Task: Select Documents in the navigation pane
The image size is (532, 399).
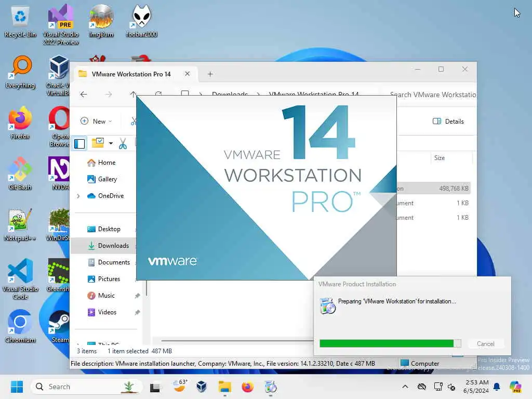Action: tap(109, 262)
